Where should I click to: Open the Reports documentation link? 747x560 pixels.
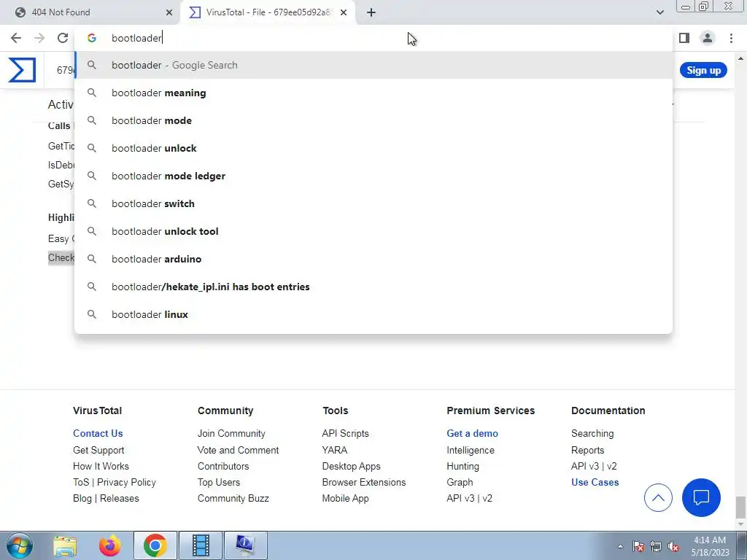(587, 450)
